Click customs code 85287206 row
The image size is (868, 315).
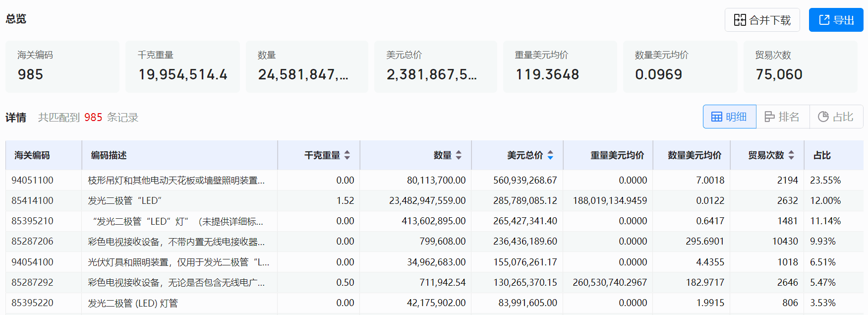pyautogui.click(x=33, y=241)
